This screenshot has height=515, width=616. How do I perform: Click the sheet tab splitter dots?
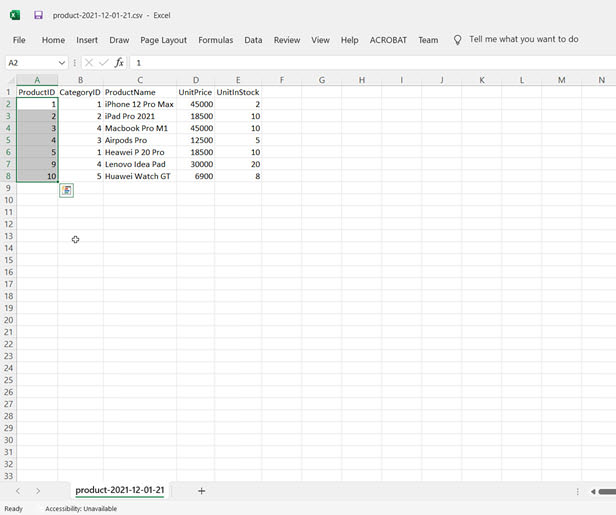point(578,491)
